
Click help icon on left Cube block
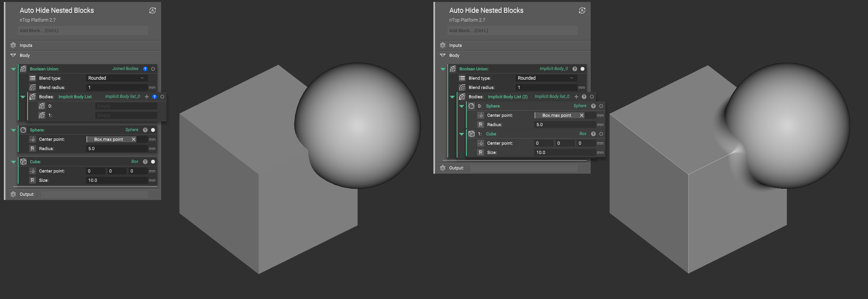145,162
